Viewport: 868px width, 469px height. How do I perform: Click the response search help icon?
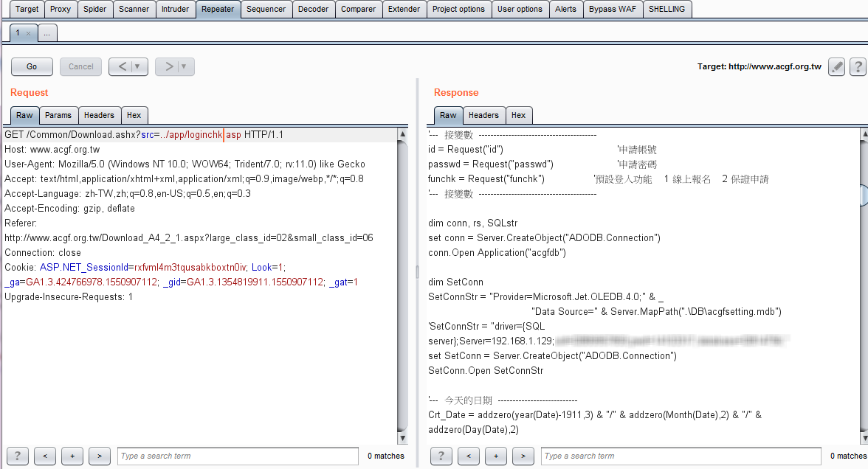[x=441, y=456]
